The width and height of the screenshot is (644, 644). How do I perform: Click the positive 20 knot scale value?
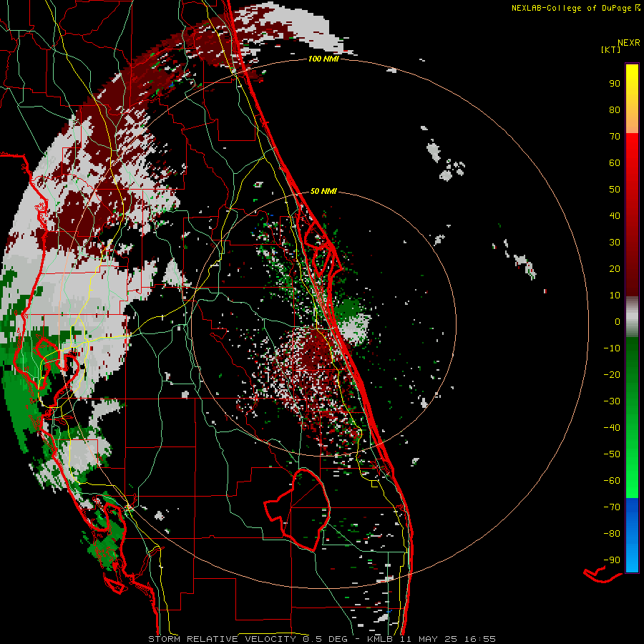click(x=615, y=268)
